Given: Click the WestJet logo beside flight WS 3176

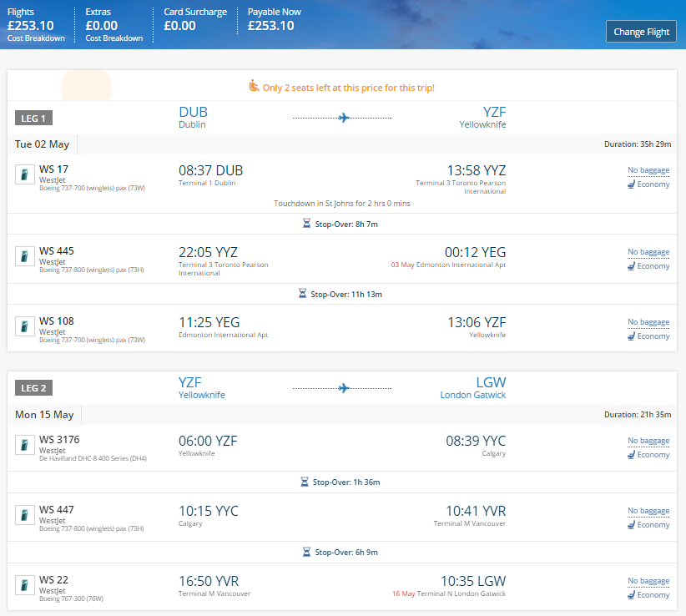Looking at the screenshot, I should (24, 445).
